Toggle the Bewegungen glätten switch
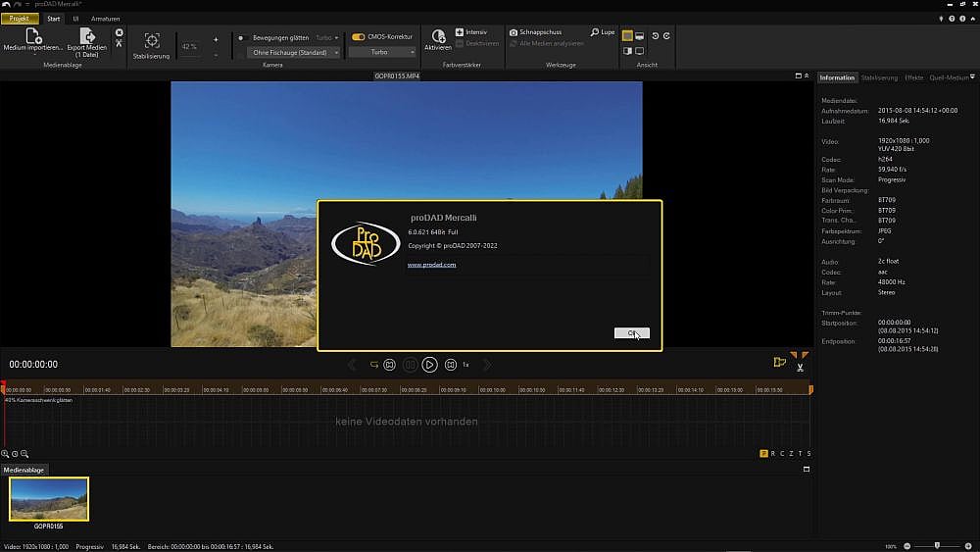The width and height of the screenshot is (980, 552). pyautogui.click(x=241, y=37)
